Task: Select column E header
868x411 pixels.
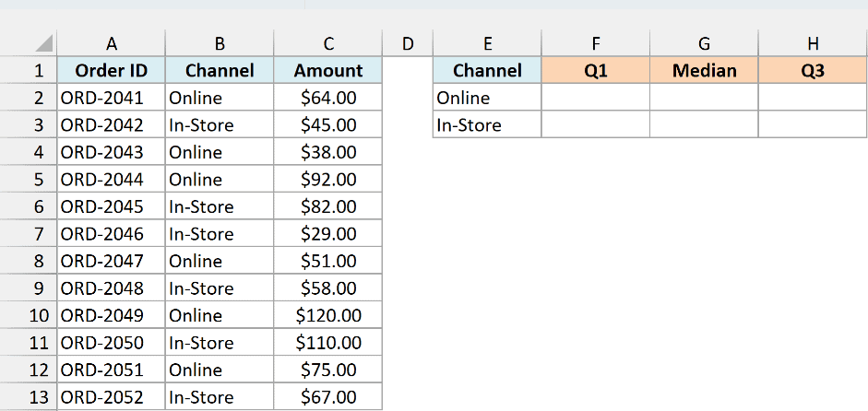Action: [487, 43]
